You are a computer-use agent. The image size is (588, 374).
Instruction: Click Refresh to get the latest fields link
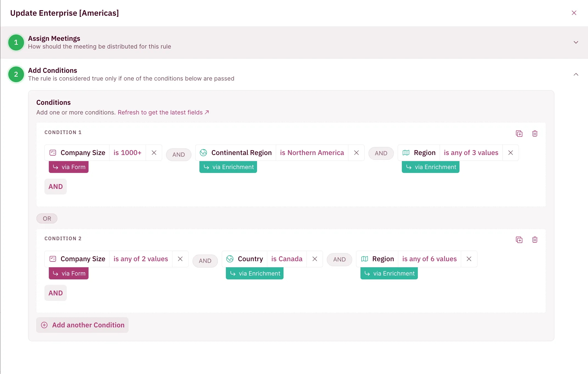point(163,112)
